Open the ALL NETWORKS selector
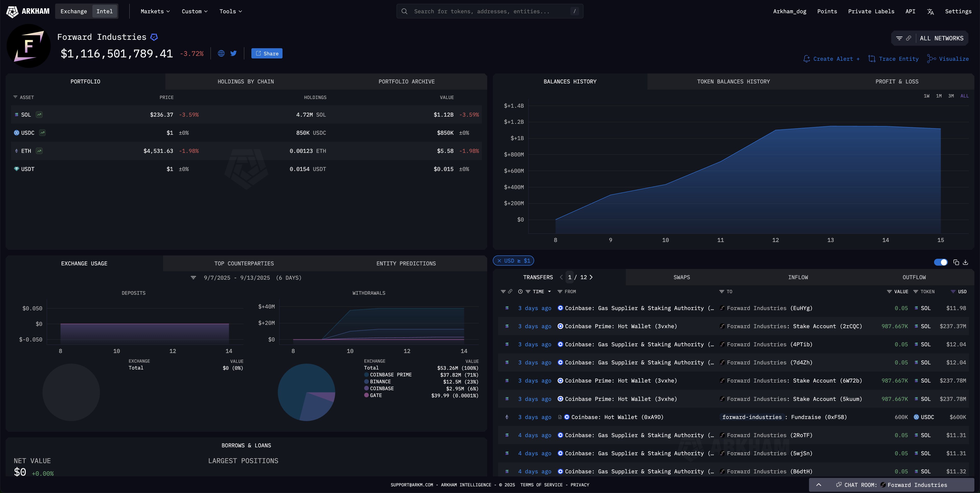Image resolution: width=980 pixels, height=493 pixels. pyautogui.click(x=941, y=38)
